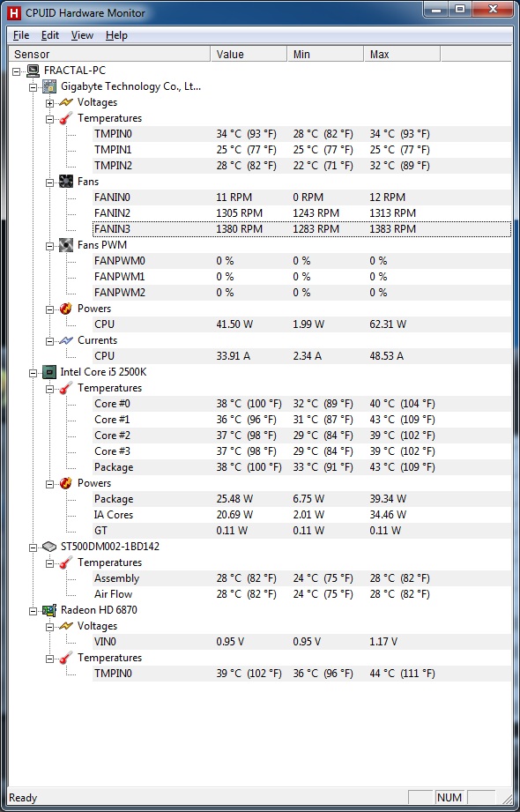The width and height of the screenshot is (520, 812).
Task: Click the Intel Core i5 2500K chip icon
Action: pos(49,372)
